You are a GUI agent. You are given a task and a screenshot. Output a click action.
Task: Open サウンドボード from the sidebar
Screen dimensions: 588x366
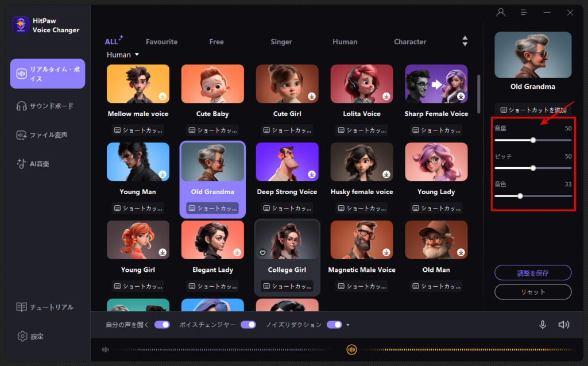coord(46,106)
